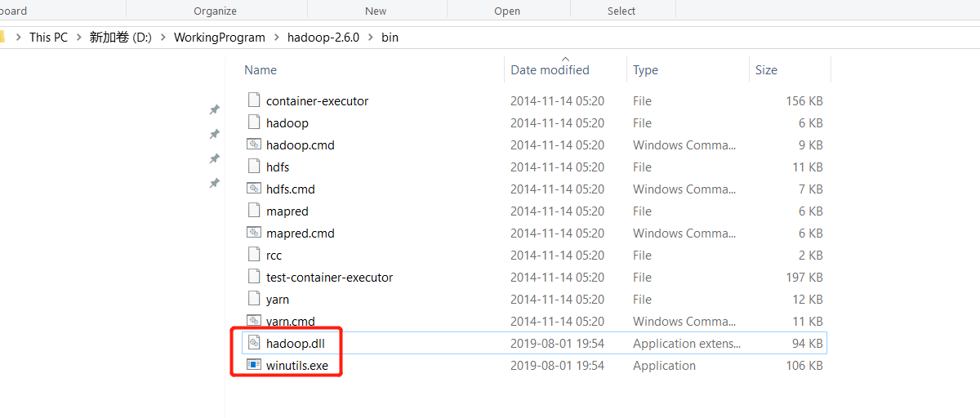Select the rcc file name
This screenshot has width=980, height=418.
click(x=274, y=256)
